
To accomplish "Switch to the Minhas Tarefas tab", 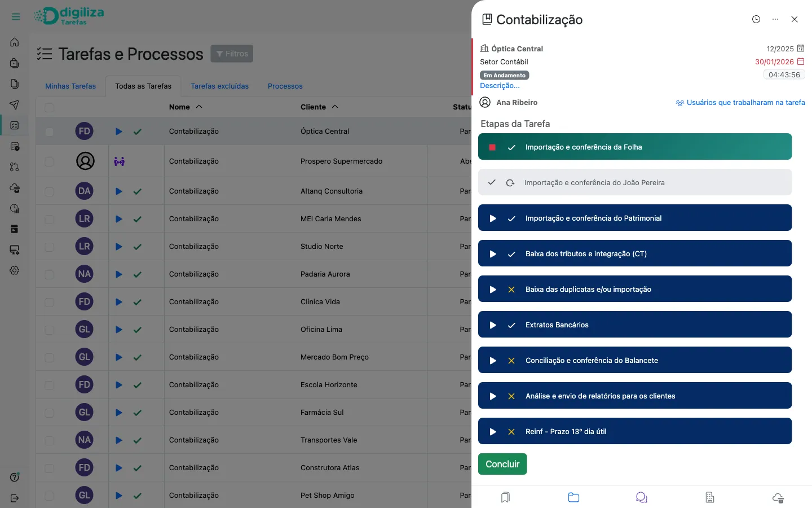I will pyautogui.click(x=70, y=86).
